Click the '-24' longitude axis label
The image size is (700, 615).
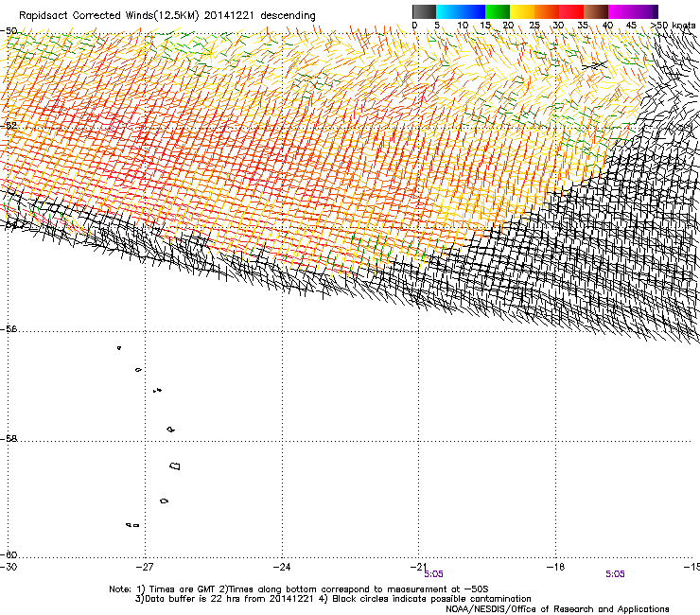(x=282, y=567)
